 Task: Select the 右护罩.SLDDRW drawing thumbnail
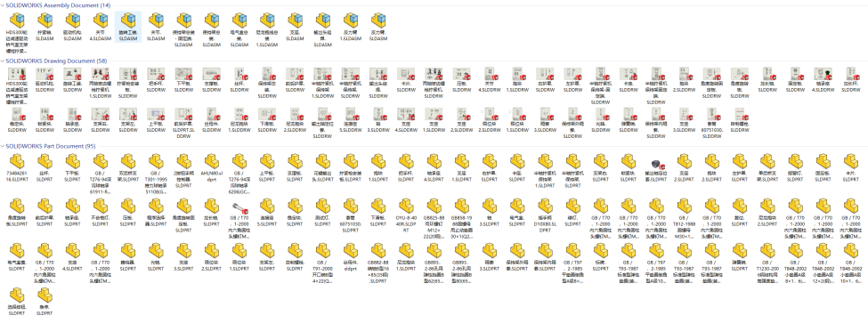(x=544, y=75)
